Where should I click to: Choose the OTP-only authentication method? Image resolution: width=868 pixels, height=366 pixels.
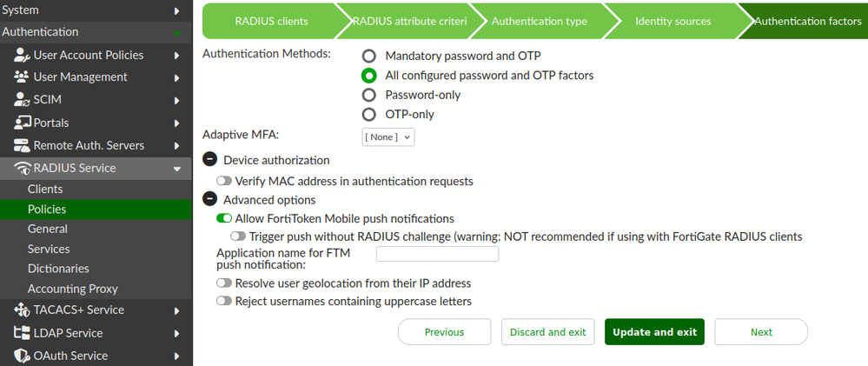pos(369,115)
